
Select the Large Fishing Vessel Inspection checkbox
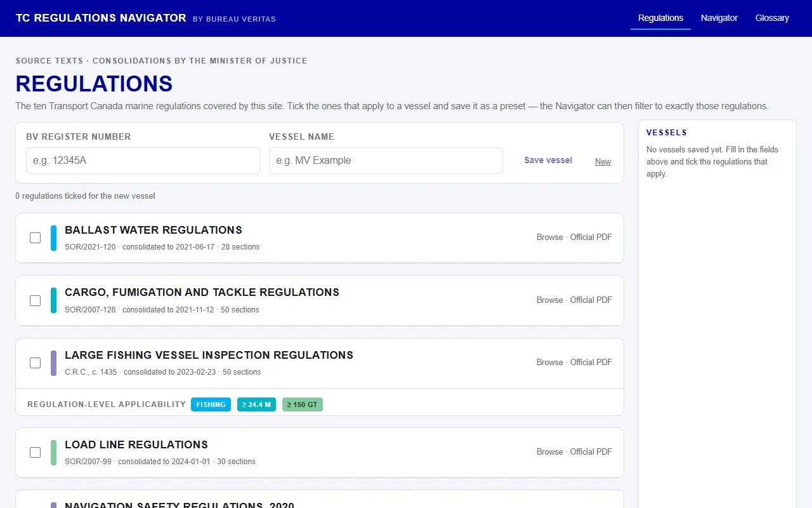[36, 363]
